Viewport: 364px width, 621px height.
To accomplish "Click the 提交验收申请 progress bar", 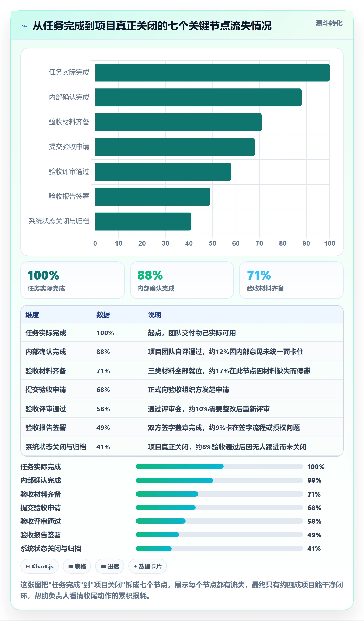I will click(219, 508).
